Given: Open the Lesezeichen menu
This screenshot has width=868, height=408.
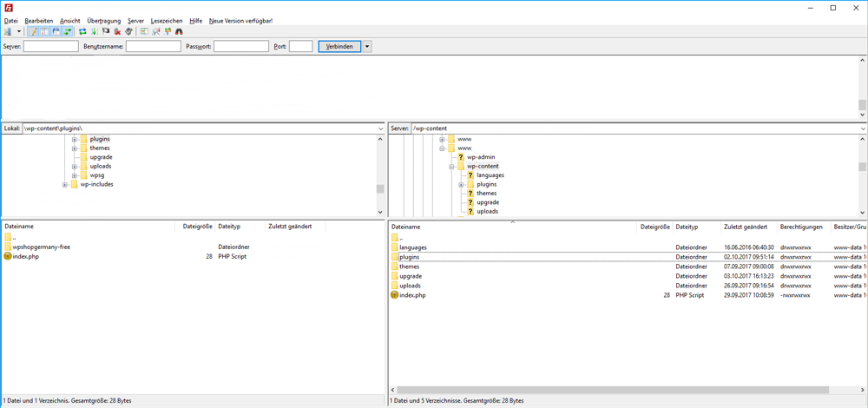Looking at the screenshot, I should (x=167, y=21).
